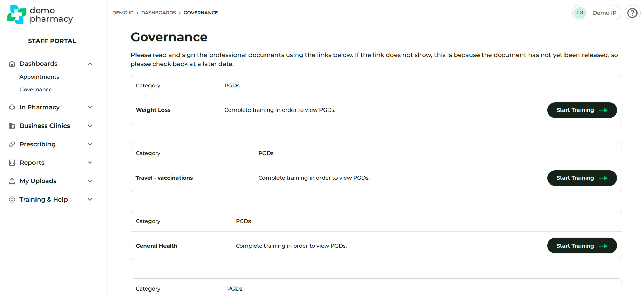The image size is (644, 295).
Task: Click the Reports chart icon
Action: click(12, 163)
